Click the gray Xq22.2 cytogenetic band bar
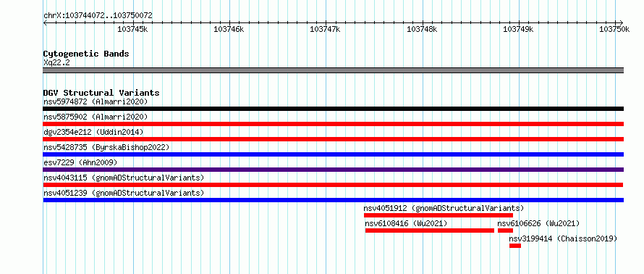 pyautogui.click(x=333, y=70)
